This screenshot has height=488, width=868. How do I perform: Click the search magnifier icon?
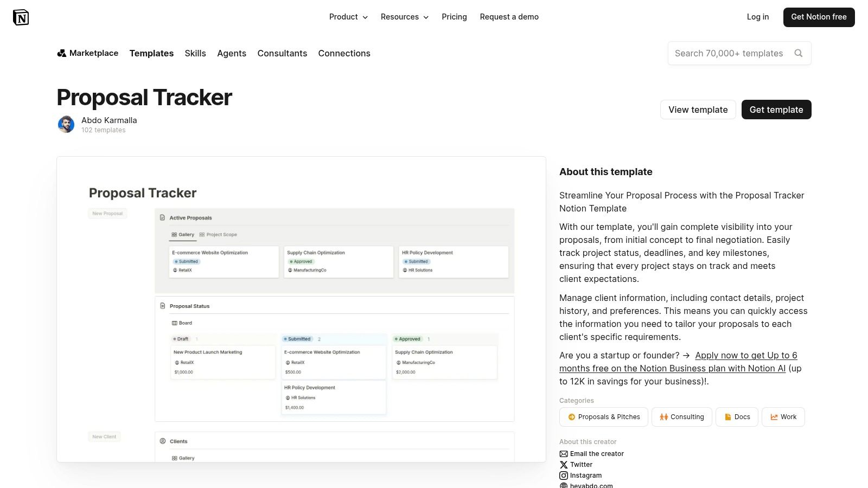[798, 53]
